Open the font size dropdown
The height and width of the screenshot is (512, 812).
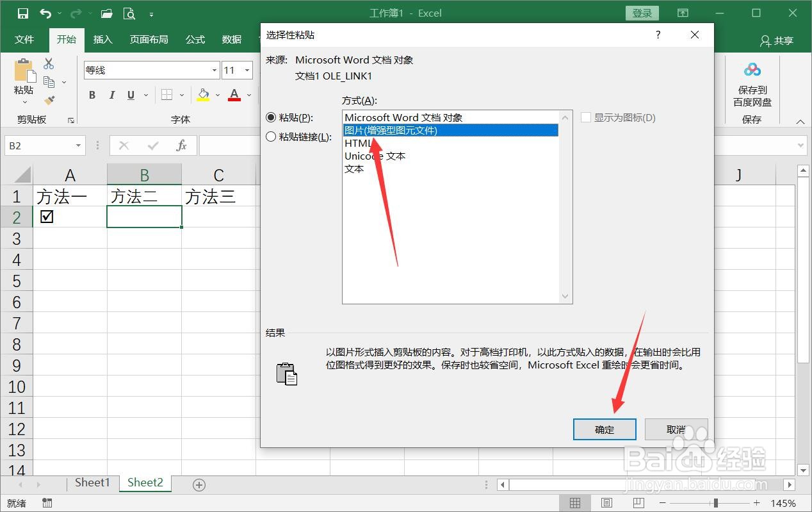pos(247,70)
